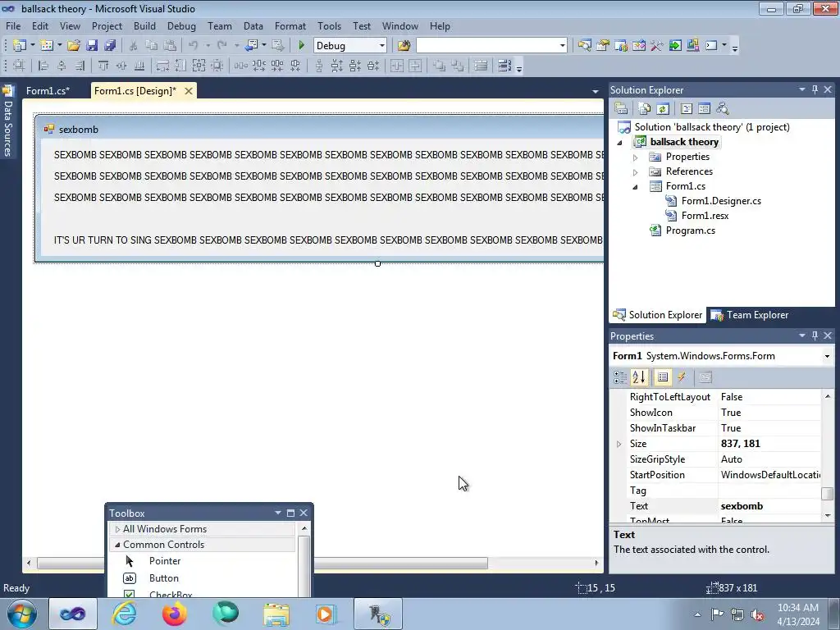
Task: Close the Form1.cs [Design] tab
Action: pyautogui.click(x=189, y=91)
